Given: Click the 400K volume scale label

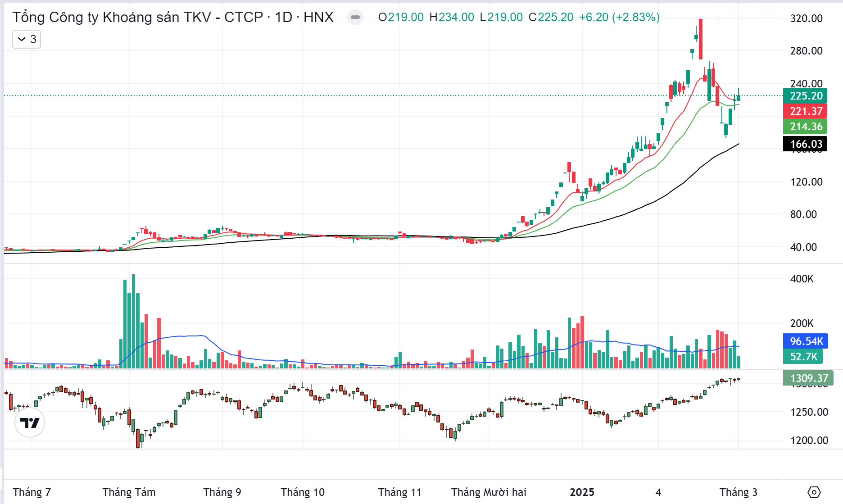Looking at the screenshot, I should [x=802, y=279].
